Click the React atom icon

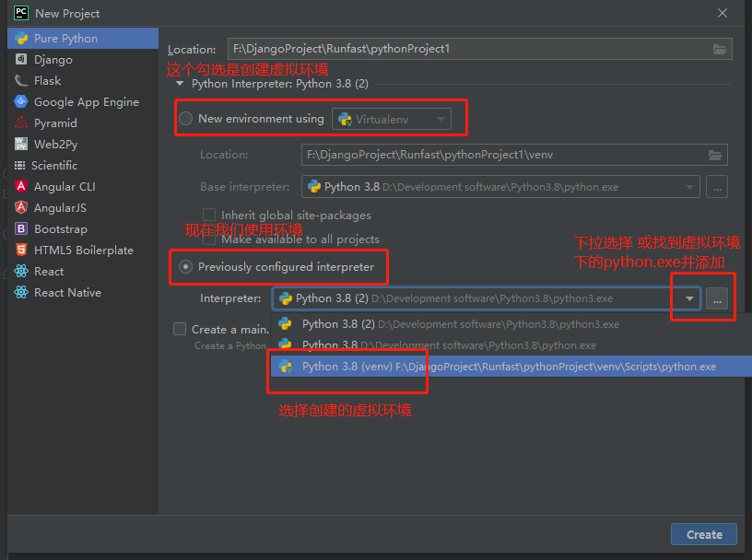point(21,272)
